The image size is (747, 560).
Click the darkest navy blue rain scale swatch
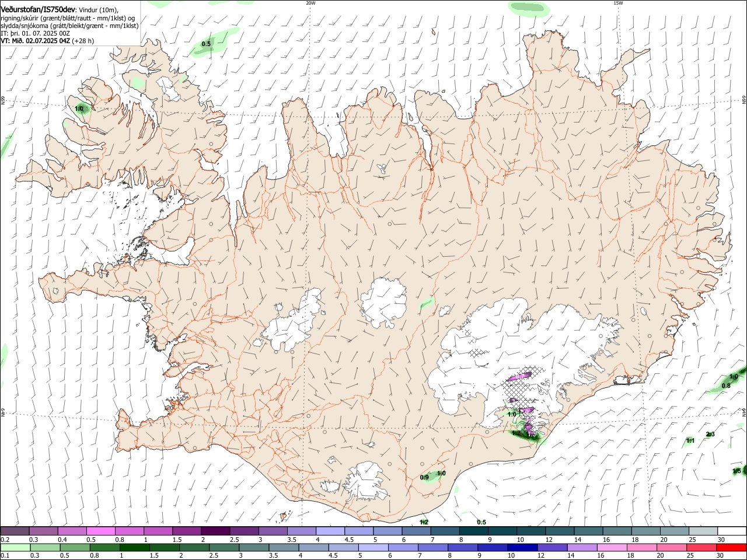coord(521,547)
